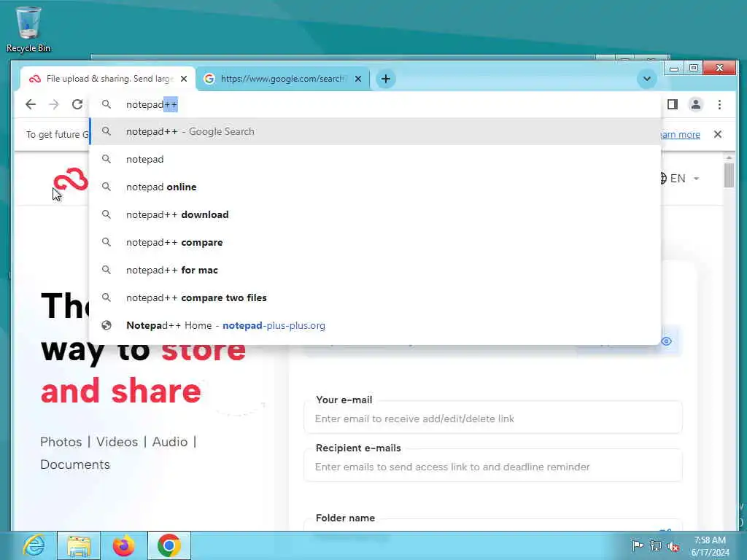This screenshot has height=560, width=747.
Task: Open the Chrome profile avatar
Action: point(695,104)
